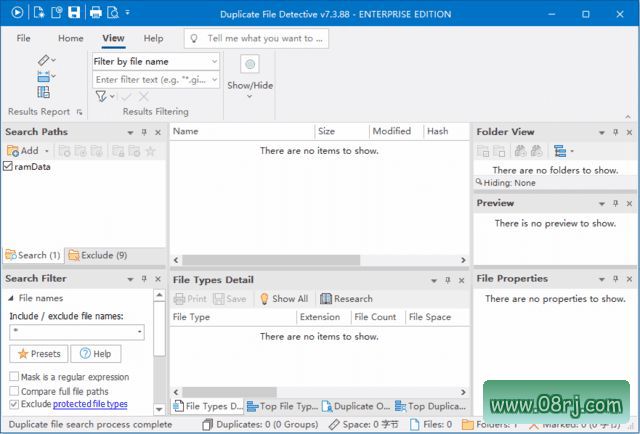
Task: Click the save disk icon in title bar
Action: pyautogui.click(x=74, y=13)
